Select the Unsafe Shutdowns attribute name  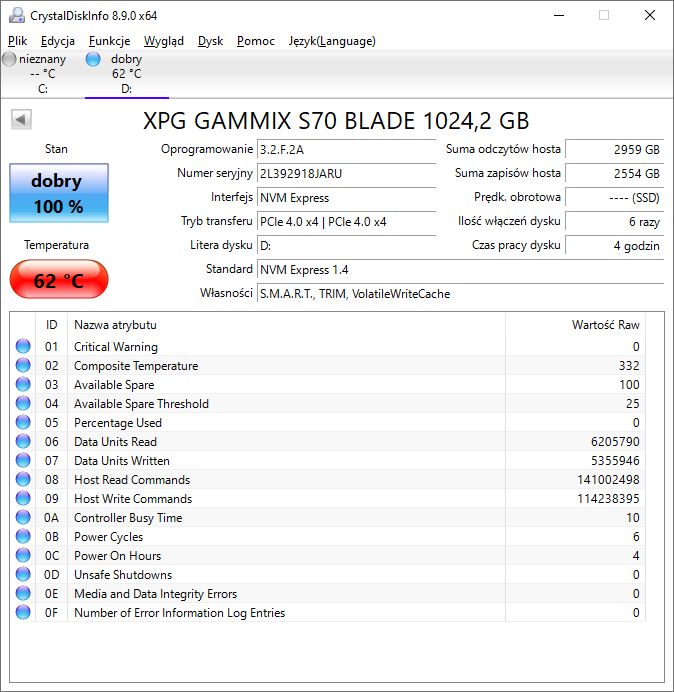coord(123,575)
